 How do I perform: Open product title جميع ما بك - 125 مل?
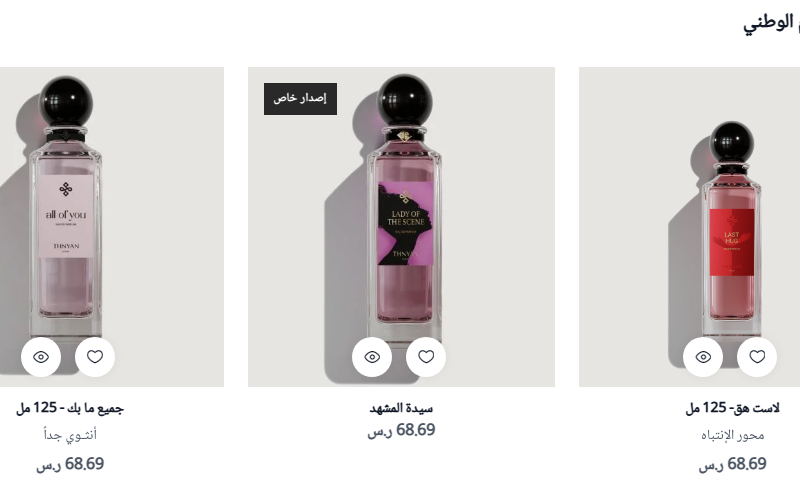click(x=69, y=408)
